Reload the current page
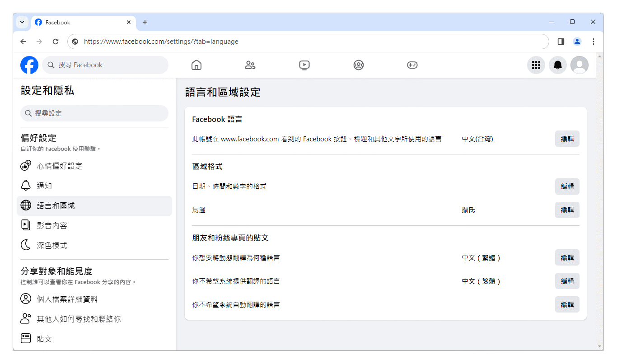Image resolution: width=617 pixels, height=364 pixels. (x=56, y=42)
